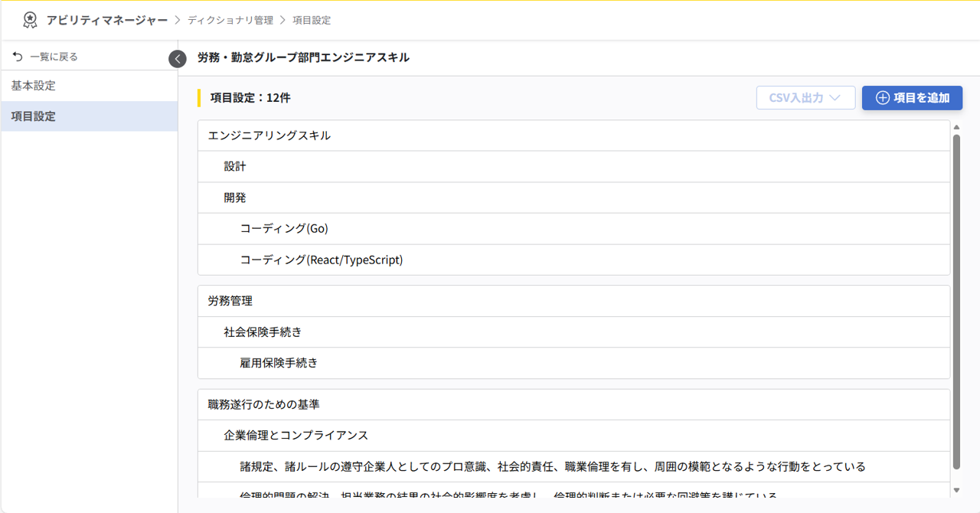Collapse the sidebar with the circular chevron button
The width and height of the screenshot is (980, 513).
pyautogui.click(x=177, y=58)
